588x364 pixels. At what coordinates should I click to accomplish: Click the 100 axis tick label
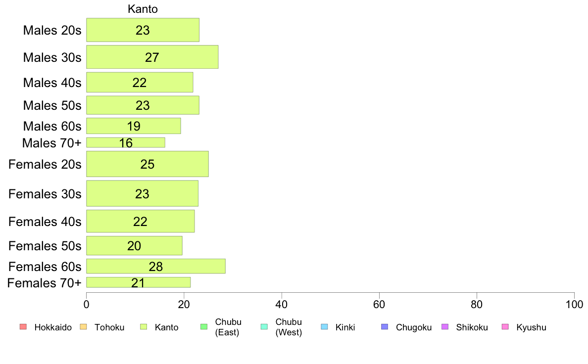point(574,304)
